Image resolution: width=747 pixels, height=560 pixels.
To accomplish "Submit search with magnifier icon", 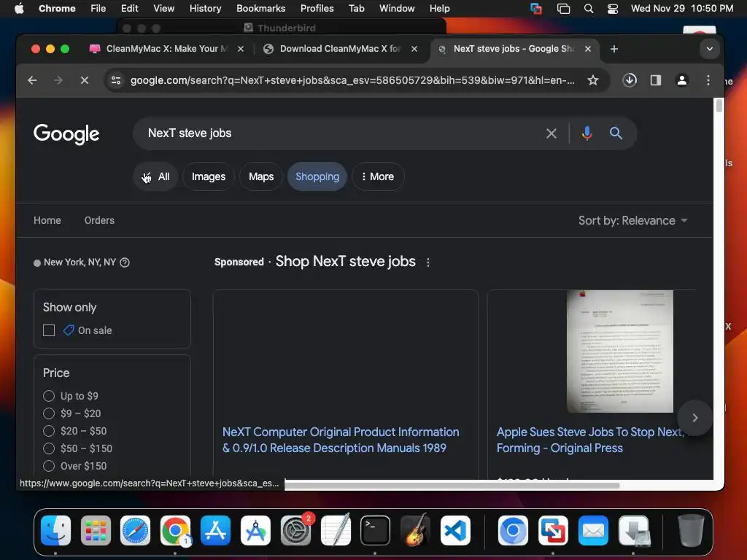I will point(616,133).
